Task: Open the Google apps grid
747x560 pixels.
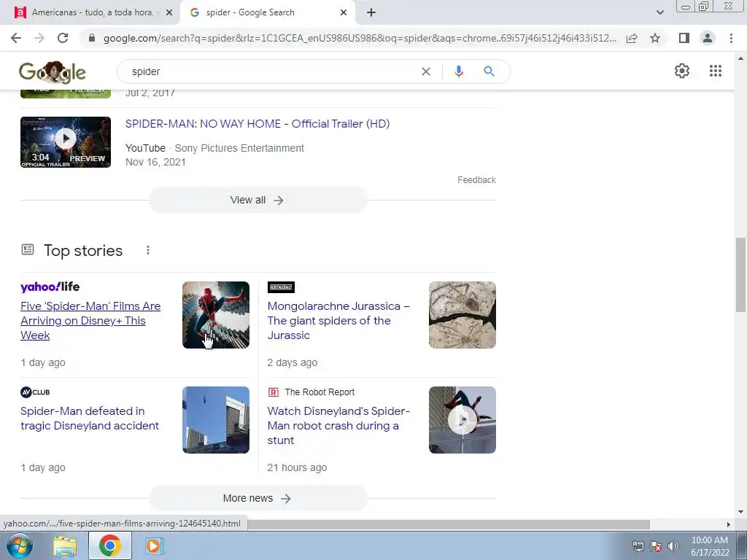Action: 715,71
